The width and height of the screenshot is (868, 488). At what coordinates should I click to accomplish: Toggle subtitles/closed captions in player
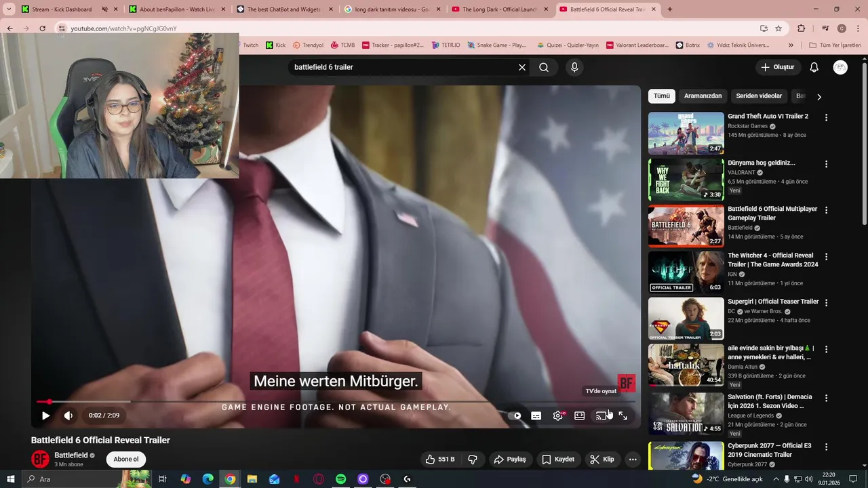click(536, 415)
